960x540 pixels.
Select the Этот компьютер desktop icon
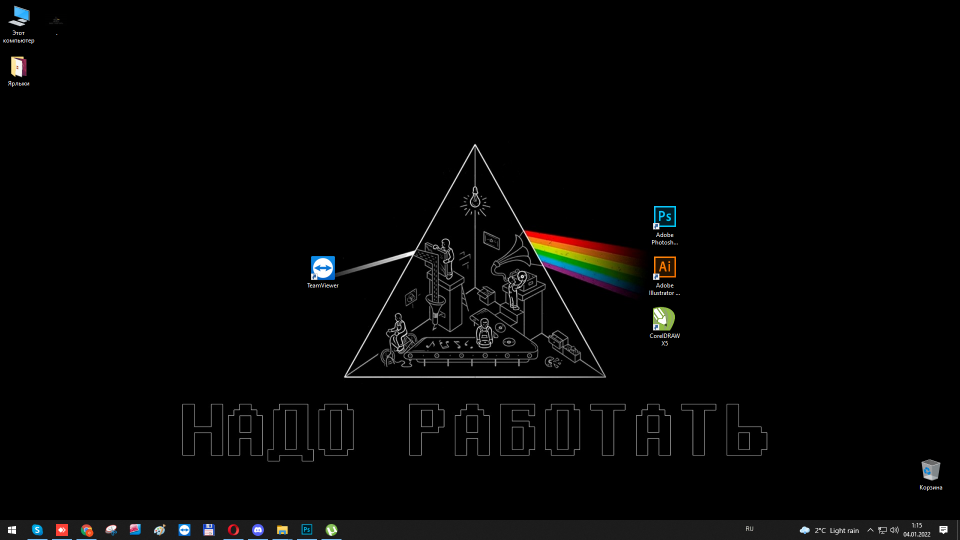[x=19, y=24]
